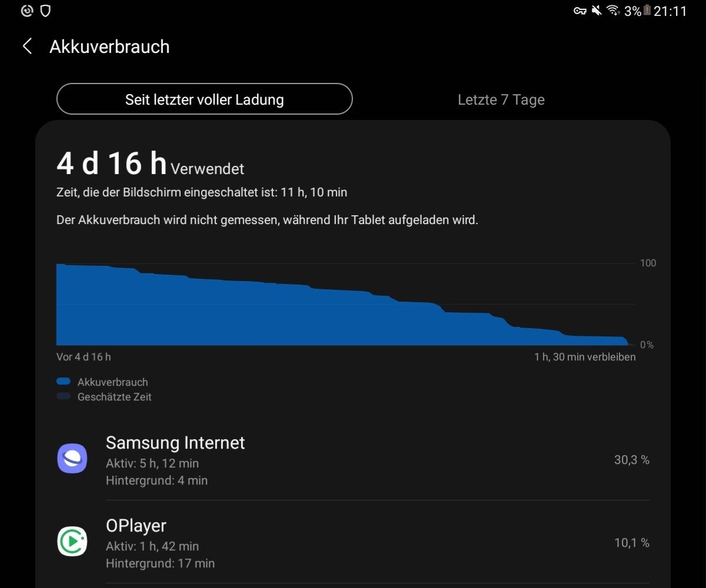Image resolution: width=706 pixels, height=588 pixels.
Task: Tap 'Vor 4 d 16 h' label
Action: [84, 357]
